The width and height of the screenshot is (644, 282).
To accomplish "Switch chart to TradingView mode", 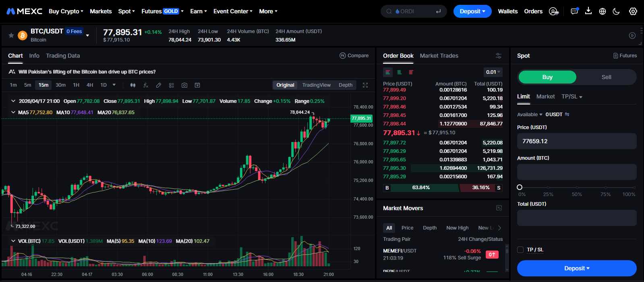I will (x=316, y=85).
